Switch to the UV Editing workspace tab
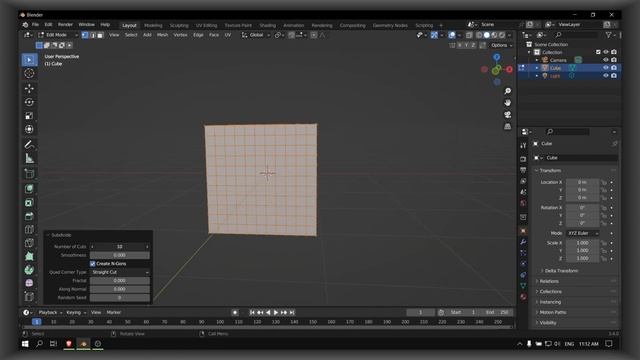Screen dimensions: 640x360 click(x=207, y=25)
